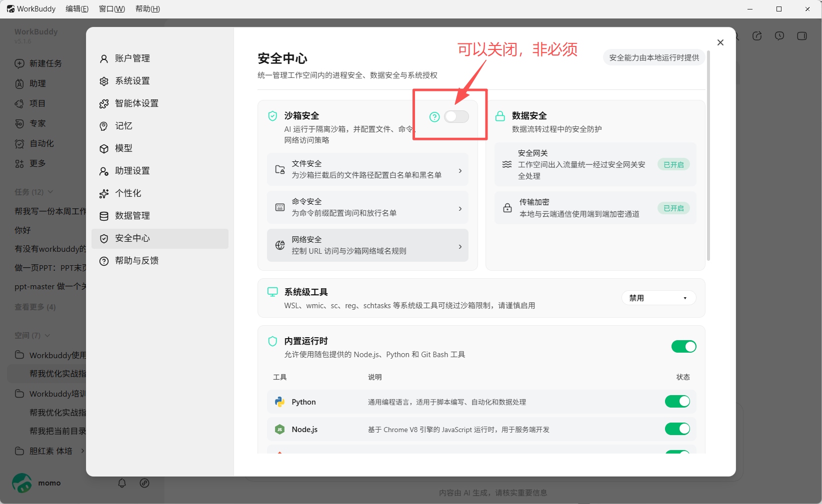Open 数据管理 settings
Image resolution: width=822 pixels, height=504 pixels.
click(x=160, y=216)
